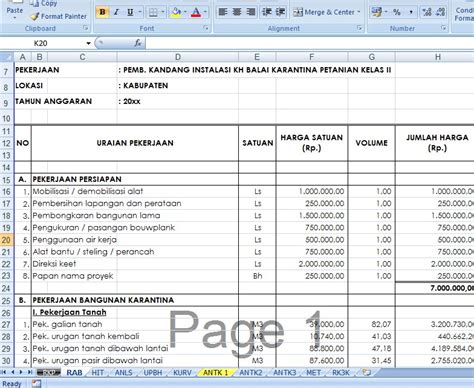Click the formula bar input
Viewport: 474px width, 388px height.
coord(309,43)
